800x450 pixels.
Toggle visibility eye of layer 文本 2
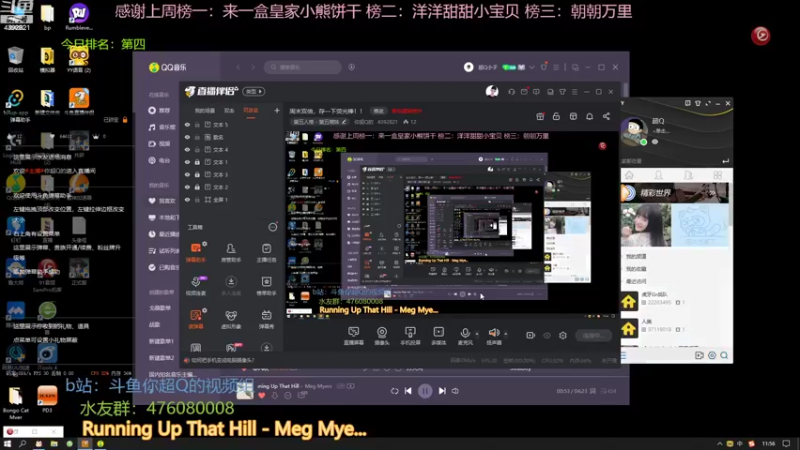187,187
